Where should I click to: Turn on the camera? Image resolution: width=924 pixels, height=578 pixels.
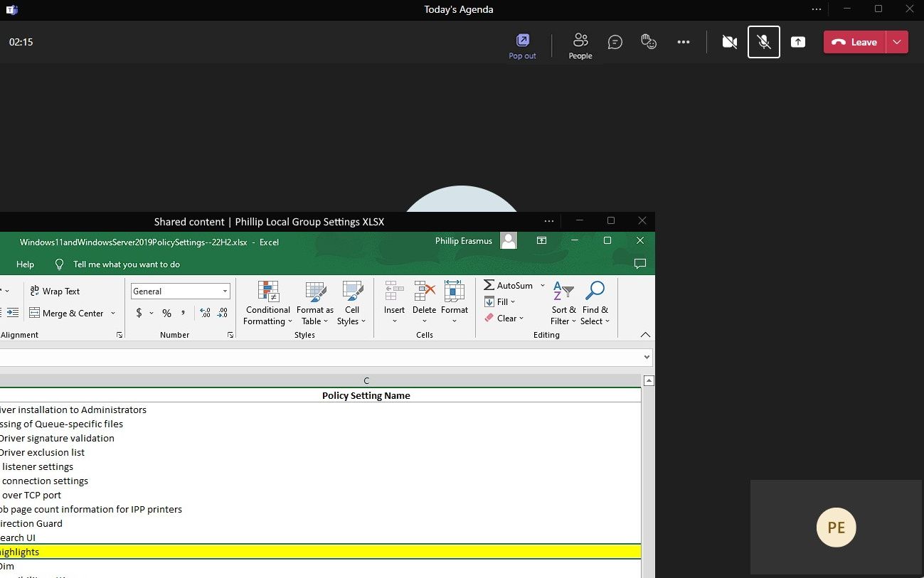tap(729, 42)
